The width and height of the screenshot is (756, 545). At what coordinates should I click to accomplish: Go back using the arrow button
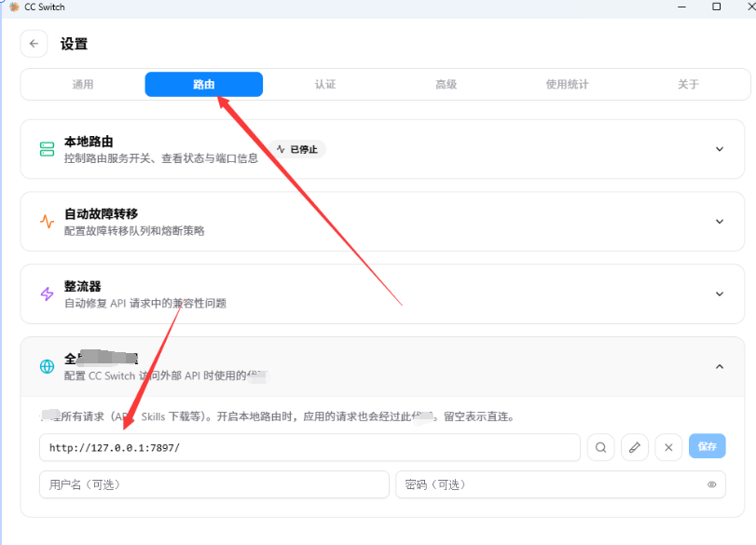click(x=34, y=44)
